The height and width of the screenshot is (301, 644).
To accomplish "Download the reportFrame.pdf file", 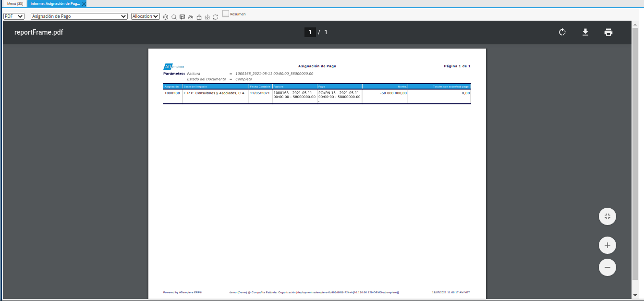I will [x=585, y=32].
